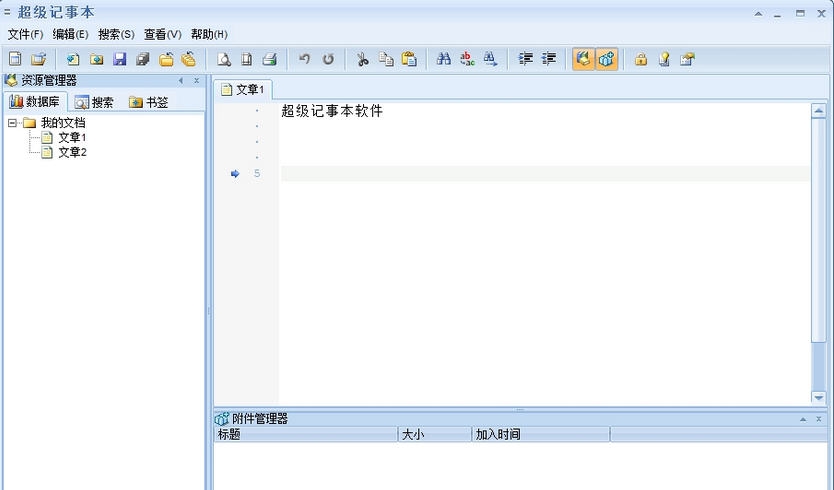Screen dimensions: 834x490
Task: Sort attachments by 大小 column
Action: tap(435, 435)
